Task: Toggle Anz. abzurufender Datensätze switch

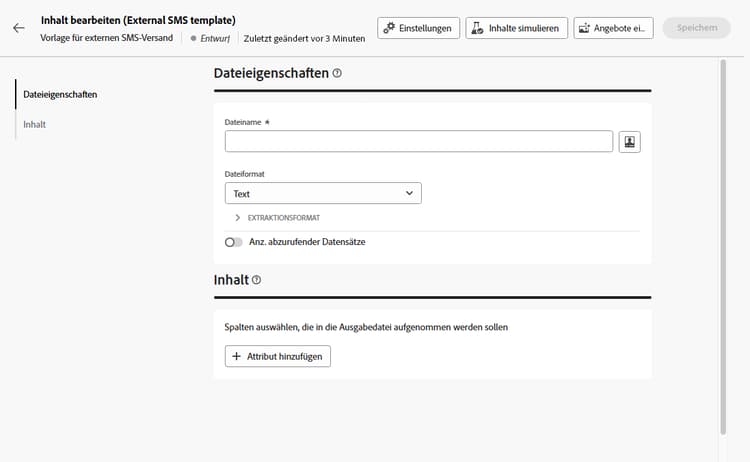Action: [x=233, y=242]
